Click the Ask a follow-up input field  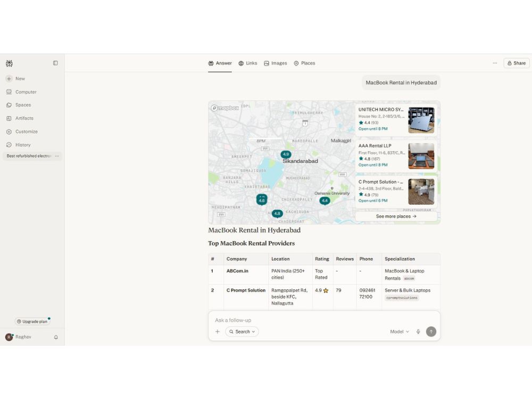click(x=324, y=320)
